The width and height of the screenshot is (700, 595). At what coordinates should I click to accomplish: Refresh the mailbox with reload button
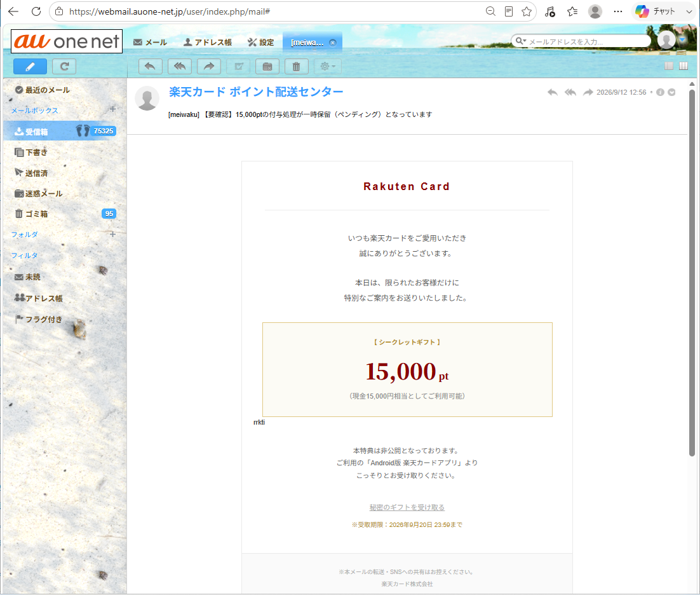(x=64, y=67)
